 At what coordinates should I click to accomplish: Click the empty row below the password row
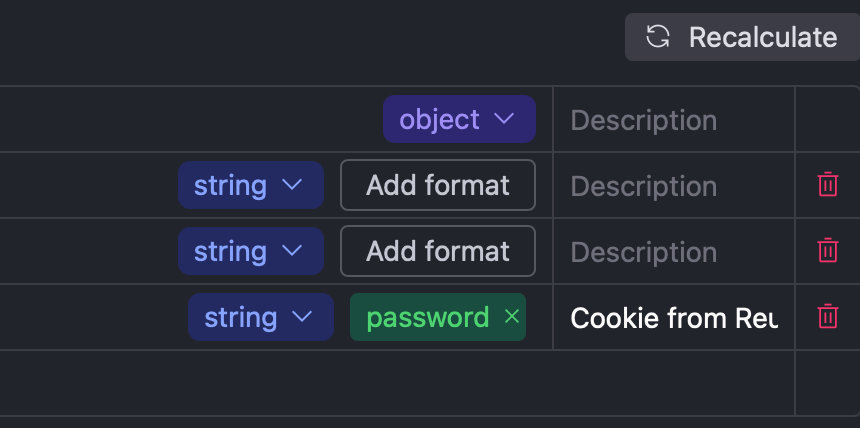(400, 383)
